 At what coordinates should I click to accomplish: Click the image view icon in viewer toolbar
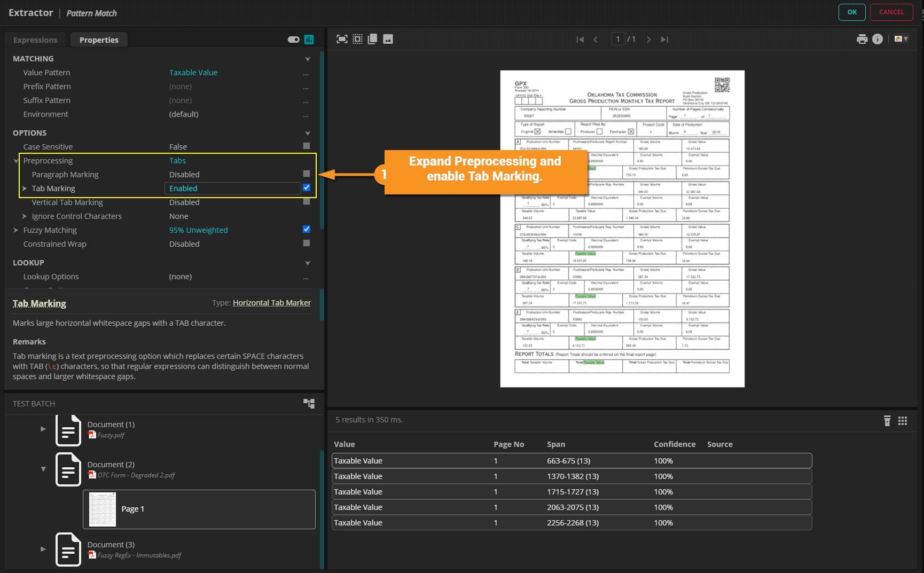pos(388,39)
